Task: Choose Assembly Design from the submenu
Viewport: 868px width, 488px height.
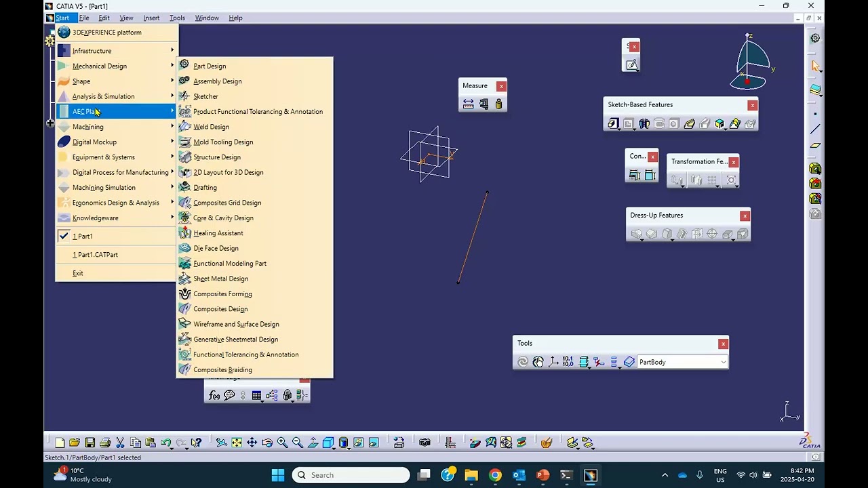Action: click(x=254, y=81)
